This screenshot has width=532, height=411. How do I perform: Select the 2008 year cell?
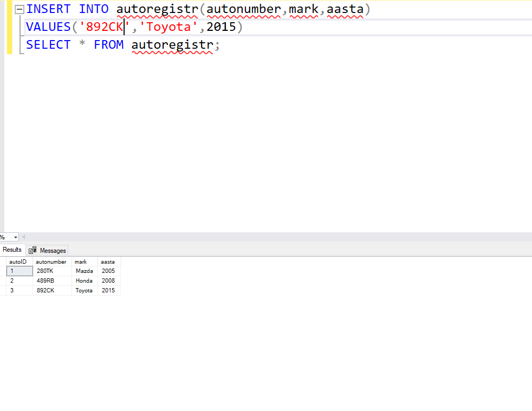[x=109, y=281]
